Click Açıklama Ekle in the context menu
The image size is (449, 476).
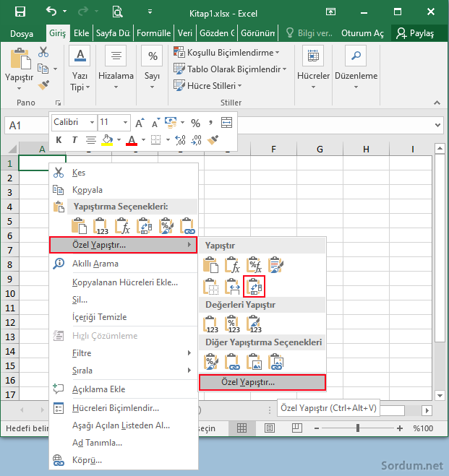pos(124,389)
